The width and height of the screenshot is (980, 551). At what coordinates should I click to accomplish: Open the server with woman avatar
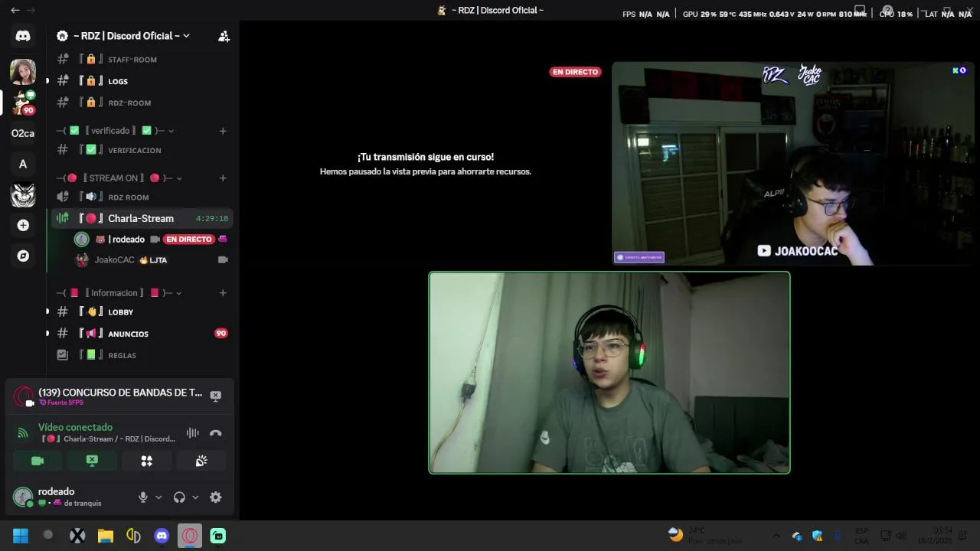[x=23, y=72]
